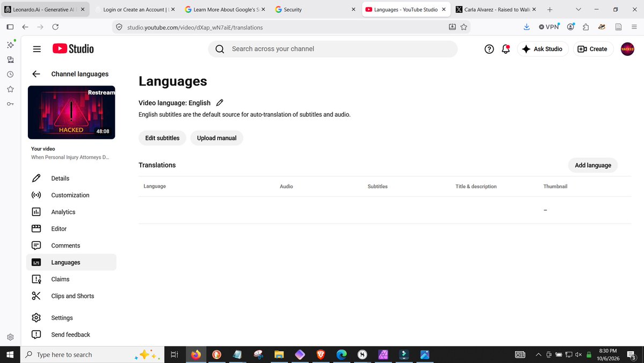644x363 pixels.
Task: Open the Create menu button
Action: [x=592, y=49]
